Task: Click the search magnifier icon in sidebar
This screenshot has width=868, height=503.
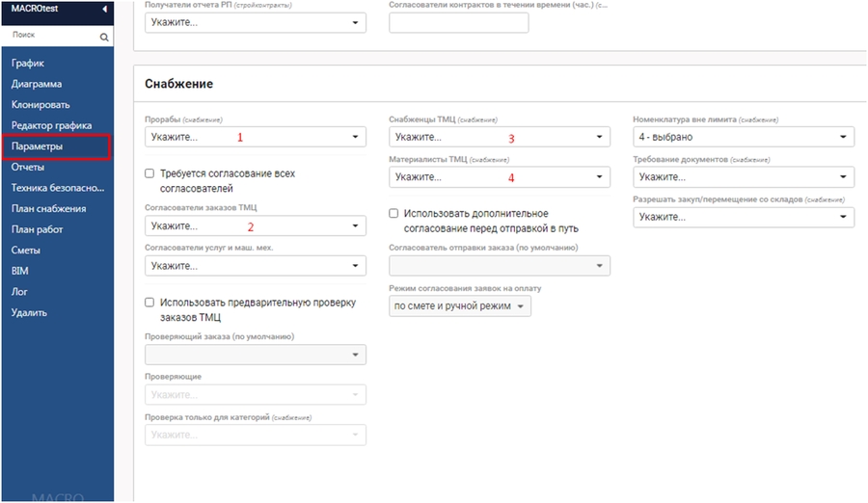Action: pyautogui.click(x=104, y=38)
